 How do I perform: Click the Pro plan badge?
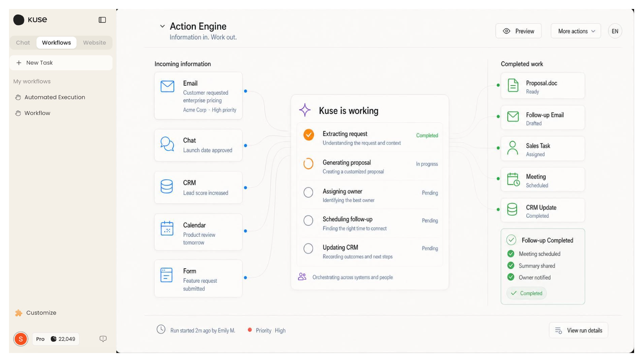(40, 339)
